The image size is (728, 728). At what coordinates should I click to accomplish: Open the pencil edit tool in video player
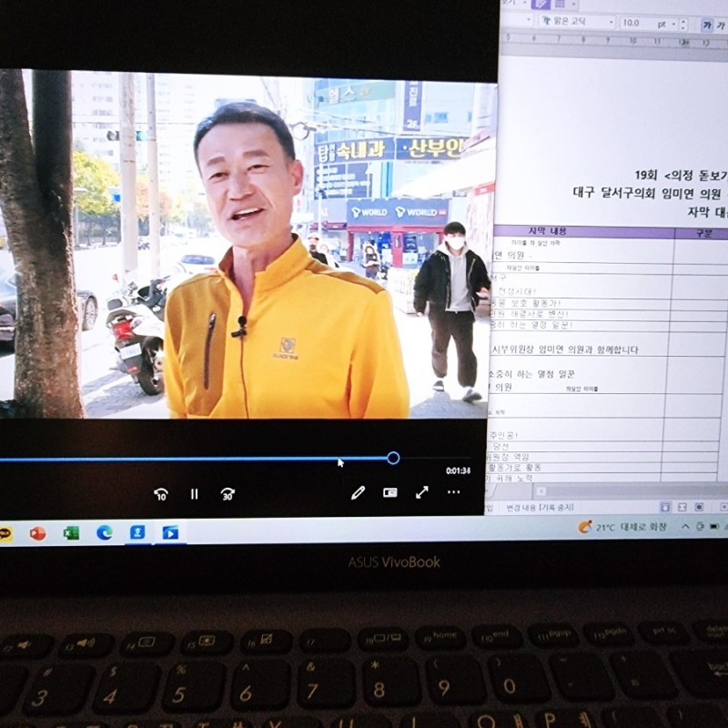click(358, 492)
